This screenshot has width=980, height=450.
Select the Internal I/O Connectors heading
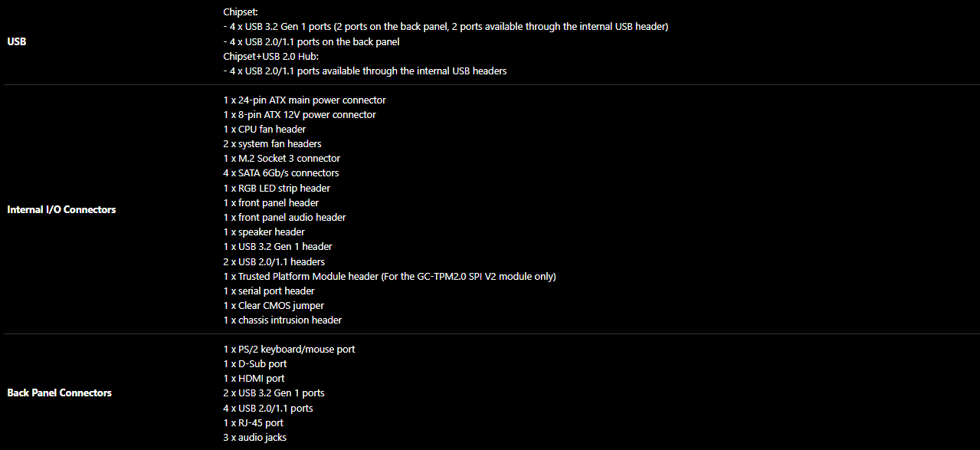pyautogui.click(x=61, y=209)
